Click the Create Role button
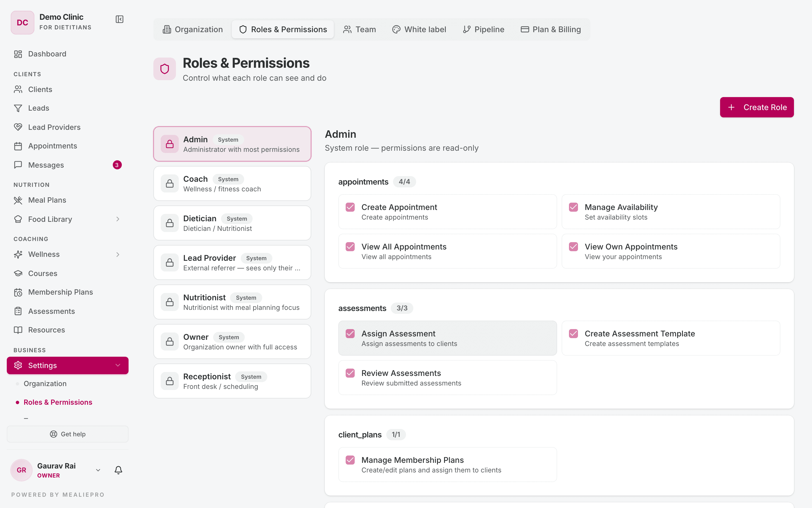Screen dimensions: 812x508 [x=757, y=107]
